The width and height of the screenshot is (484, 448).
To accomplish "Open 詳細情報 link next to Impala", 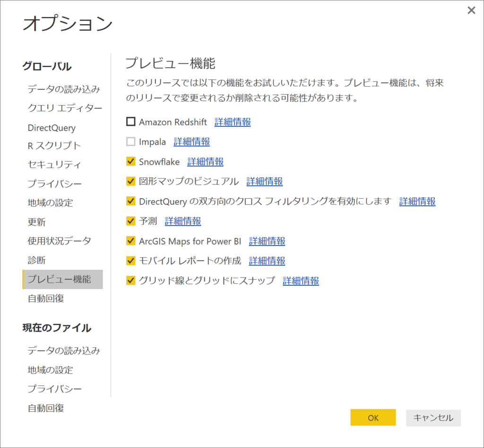I will (x=192, y=142).
